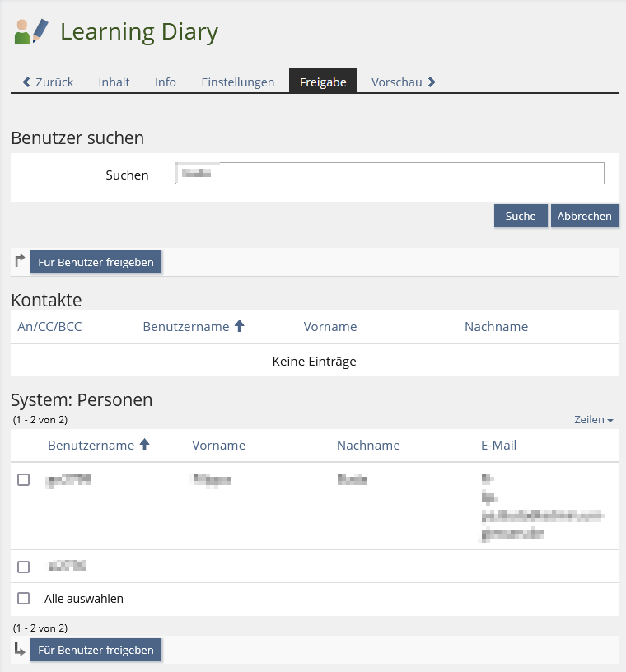The height and width of the screenshot is (672, 626).
Task: Open the Einstellungen tab
Action: 238,82
